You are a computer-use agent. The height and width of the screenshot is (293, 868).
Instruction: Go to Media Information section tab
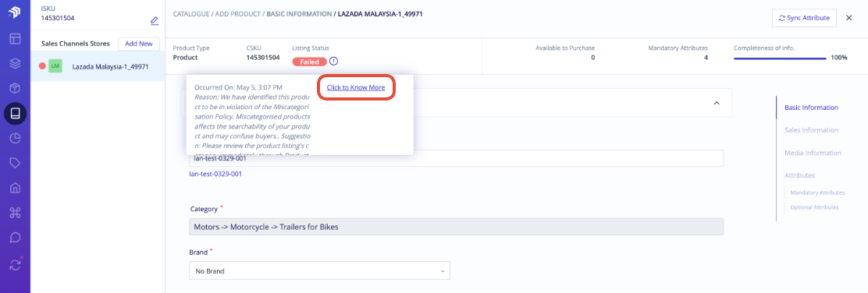click(x=813, y=154)
